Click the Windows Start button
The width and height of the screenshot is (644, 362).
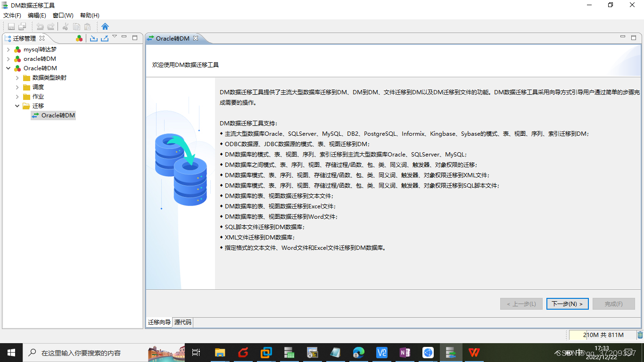coord(11,353)
